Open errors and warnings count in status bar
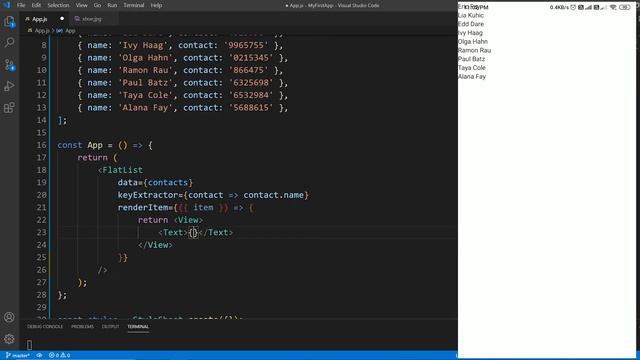This screenshot has width=640, height=360. click(x=60, y=356)
